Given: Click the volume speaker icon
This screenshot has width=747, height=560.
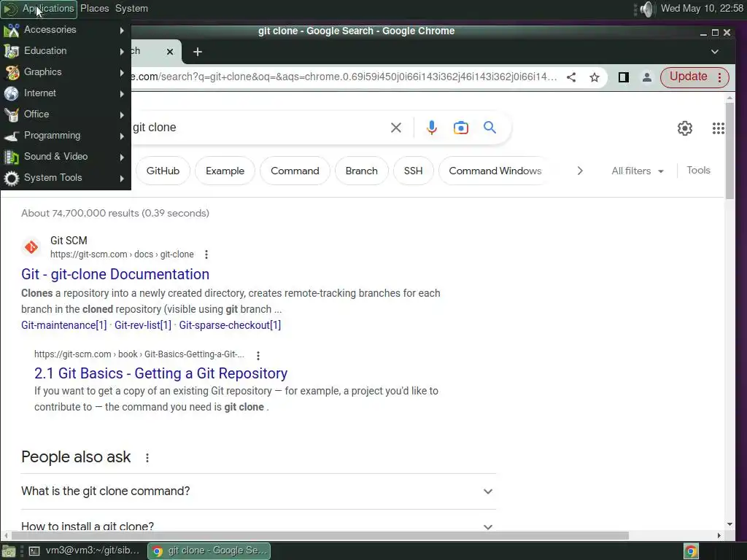Looking at the screenshot, I should pyautogui.click(x=646, y=9).
